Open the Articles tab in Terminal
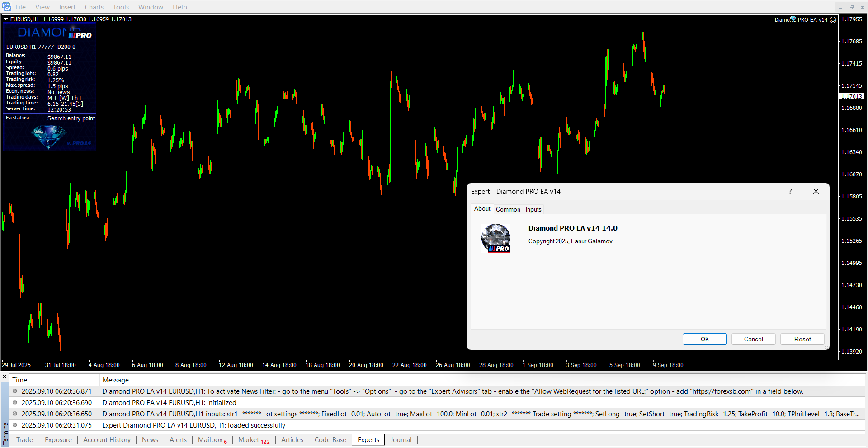 292,440
